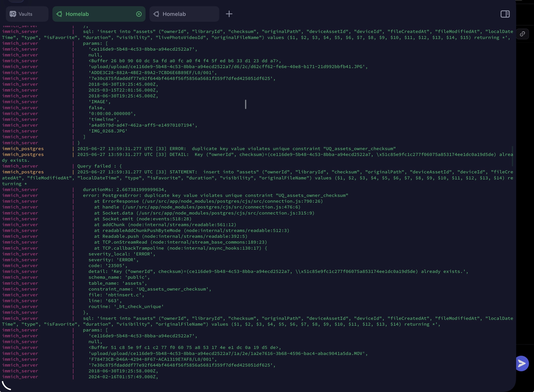
Task: Click the 'ADDE3C28-882A-4BE2-89A2-7CBD6E6B89EF/L0/001' line
Action: pos(153,73)
